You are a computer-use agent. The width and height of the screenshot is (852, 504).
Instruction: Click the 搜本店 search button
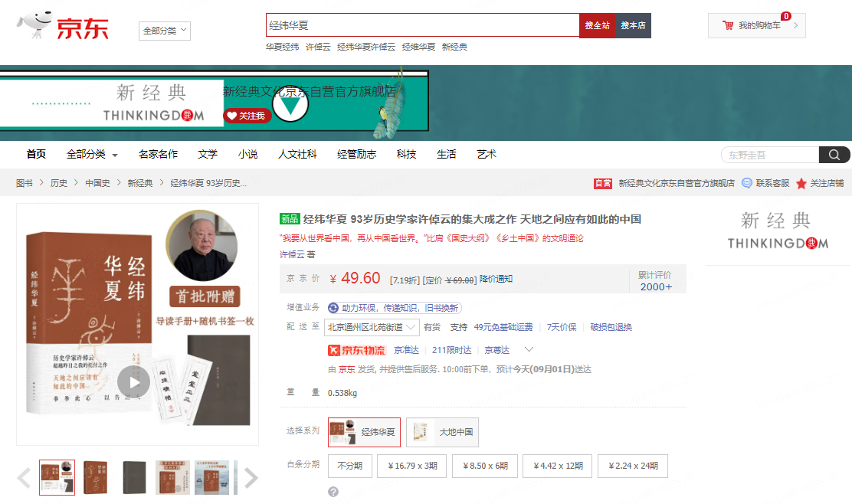coord(633,25)
